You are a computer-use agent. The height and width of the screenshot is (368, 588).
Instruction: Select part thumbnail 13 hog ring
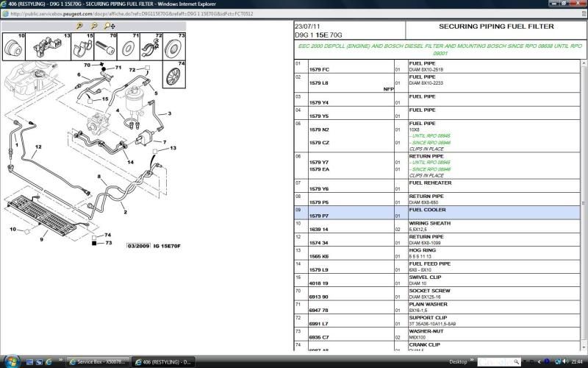[x=48, y=46]
